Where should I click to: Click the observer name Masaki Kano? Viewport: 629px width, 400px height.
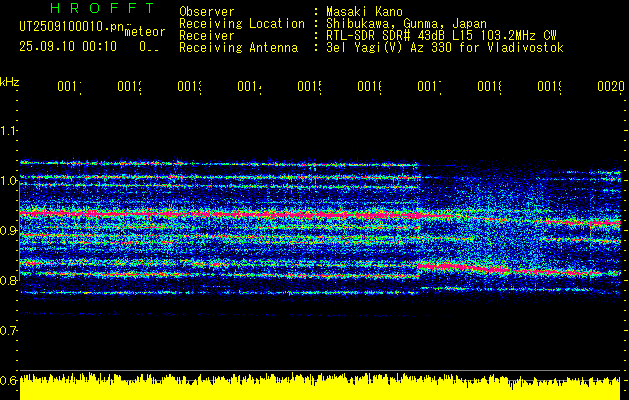pyautogui.click(x=364, y=11)
